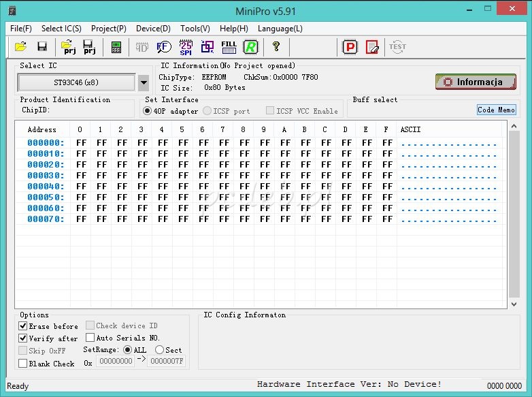Image resolution: width=532 pixels, height=397 pixels.
Task: Enable Auto Serials NO. checkbox
Action: [x=90, y=338]
